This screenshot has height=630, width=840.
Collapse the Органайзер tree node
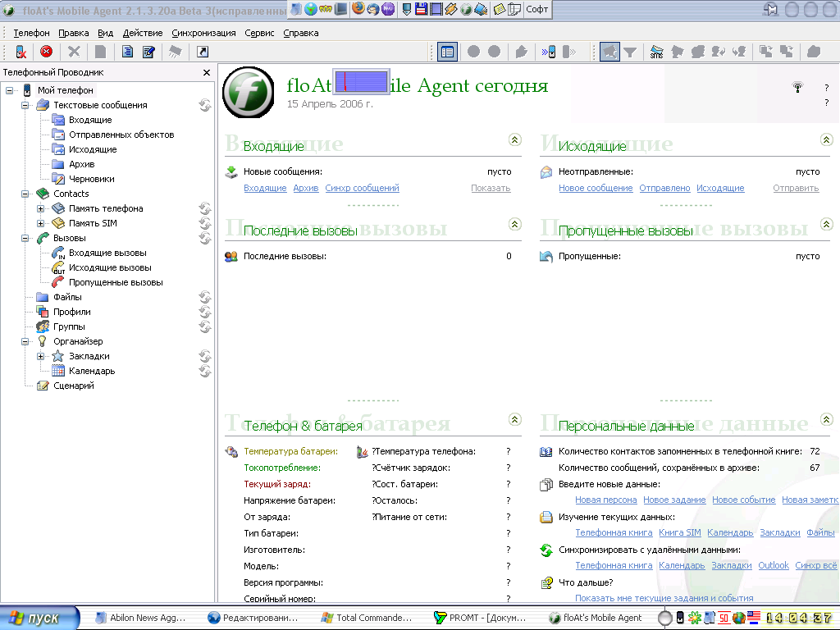click(x=25, y=341)
